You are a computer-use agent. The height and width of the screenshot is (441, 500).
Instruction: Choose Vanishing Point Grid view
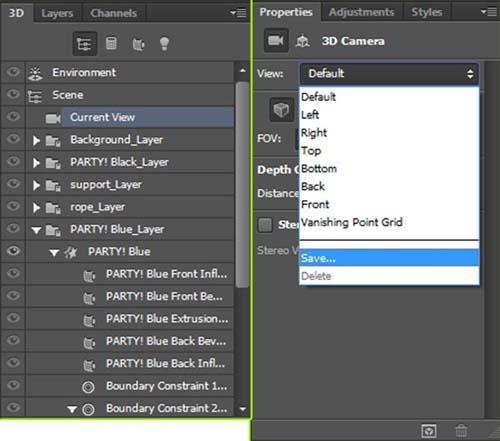click(389, 222)
